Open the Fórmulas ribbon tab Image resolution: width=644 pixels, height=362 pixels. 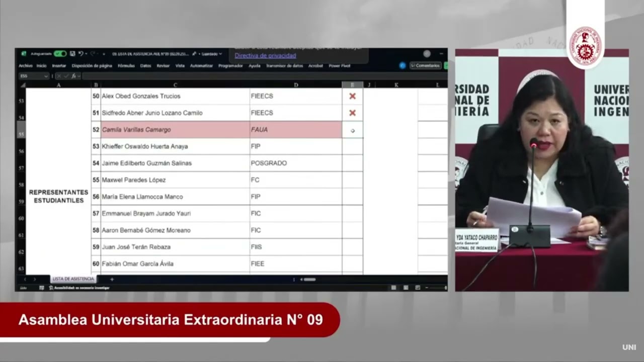(x=126, y=66)
